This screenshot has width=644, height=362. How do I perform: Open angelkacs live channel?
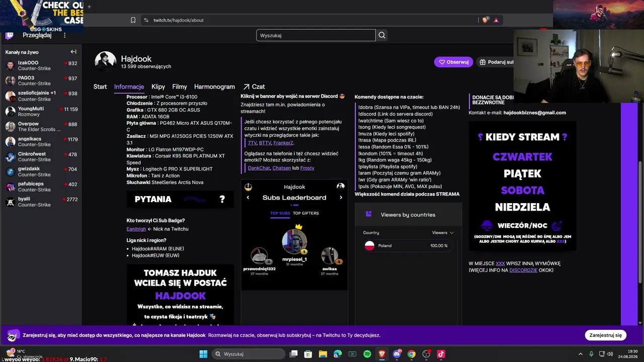click(41, 141)
